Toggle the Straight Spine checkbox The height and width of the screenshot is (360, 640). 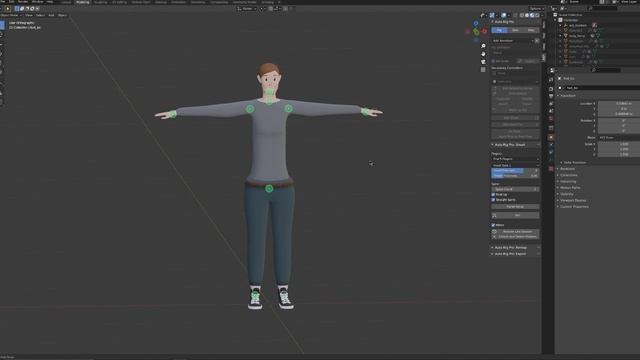click(493, 200)
